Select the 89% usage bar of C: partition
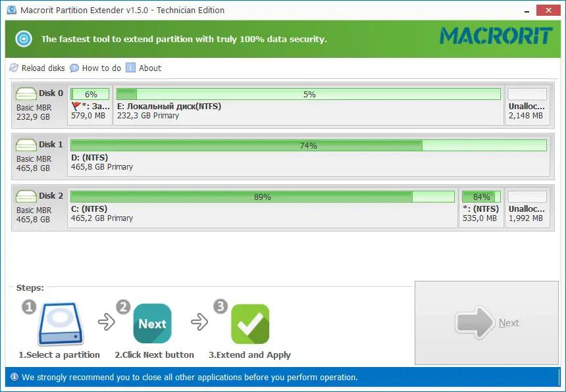 263,197
